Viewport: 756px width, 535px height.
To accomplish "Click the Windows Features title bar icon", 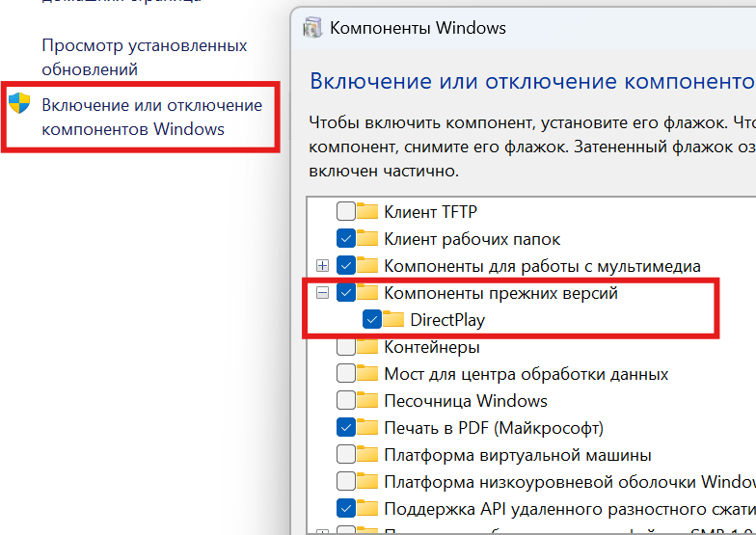I will pos(313,28).
